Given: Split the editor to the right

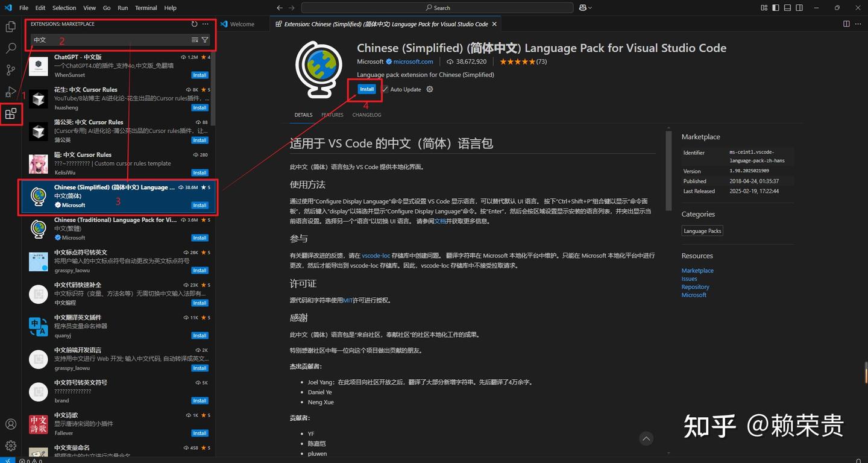Looking at the screenshot, I should tap(846, 24).
